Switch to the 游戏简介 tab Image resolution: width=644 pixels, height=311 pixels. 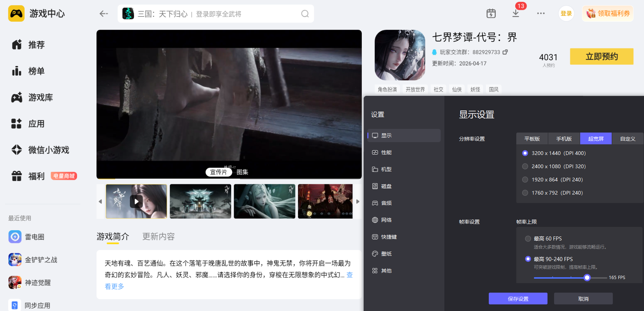pyautogui.click(x=113, y=236)
